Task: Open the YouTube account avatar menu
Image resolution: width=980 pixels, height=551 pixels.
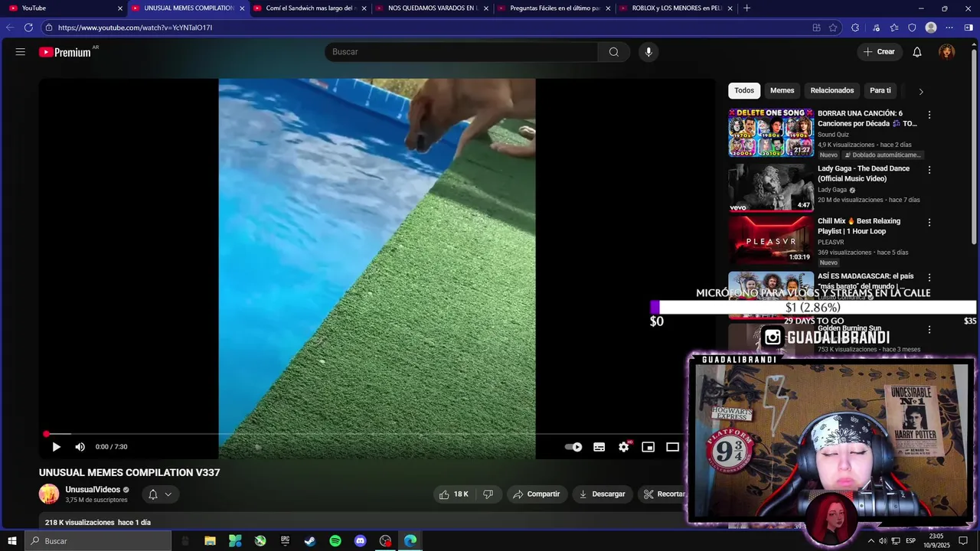Action: click(947, 52)
